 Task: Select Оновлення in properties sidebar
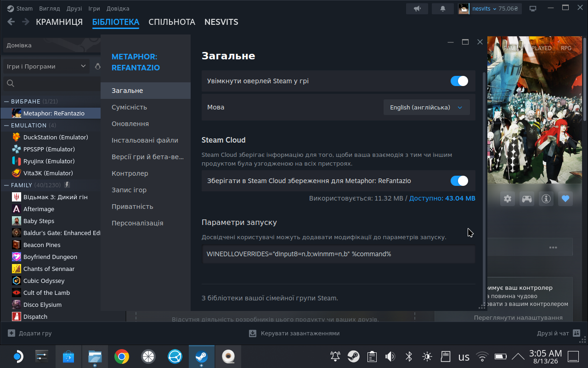(x=146, y=124)
